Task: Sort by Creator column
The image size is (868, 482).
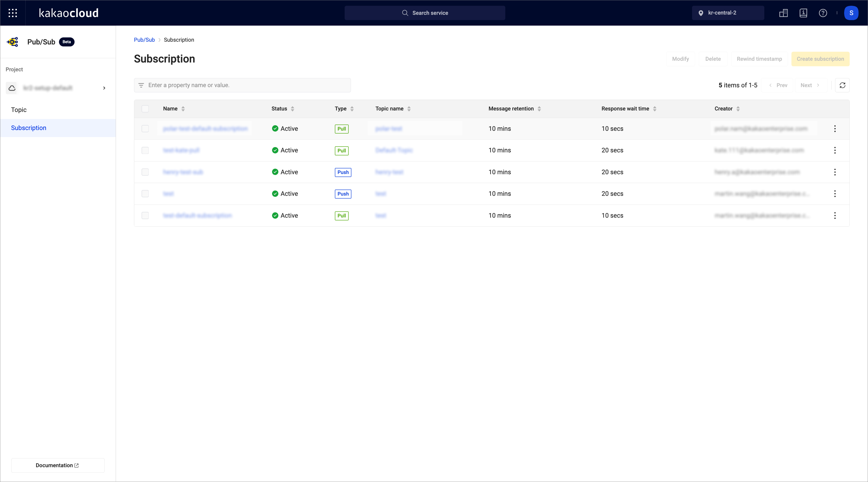Action: tap(738, 109)
